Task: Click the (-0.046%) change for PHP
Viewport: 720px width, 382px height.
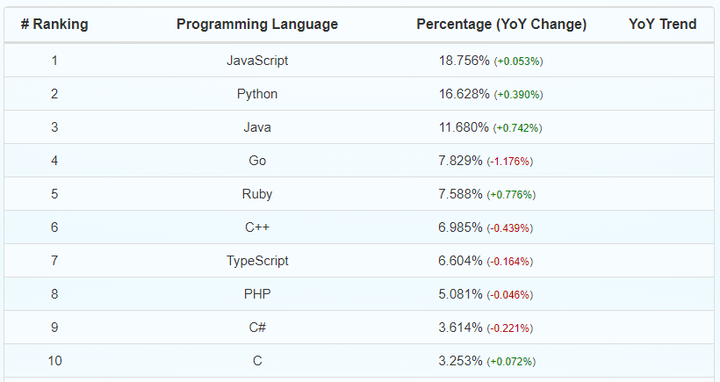Action: pos(510,295)
